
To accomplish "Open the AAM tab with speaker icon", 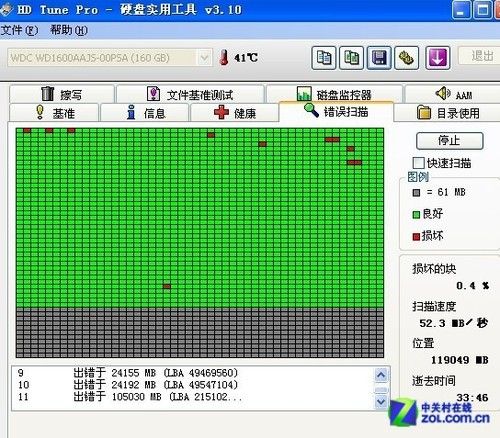I will point(453,94).
